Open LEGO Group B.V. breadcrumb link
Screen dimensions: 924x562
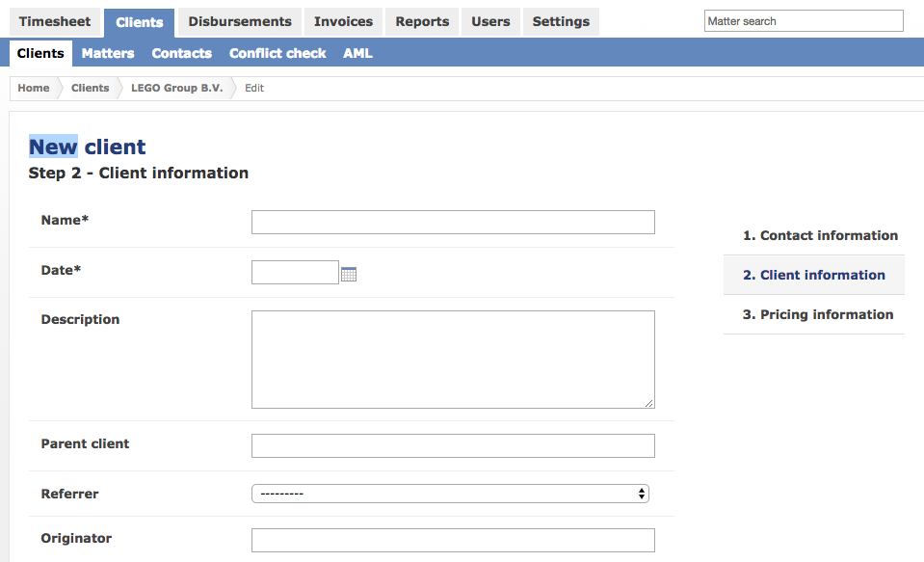[176, 88]
